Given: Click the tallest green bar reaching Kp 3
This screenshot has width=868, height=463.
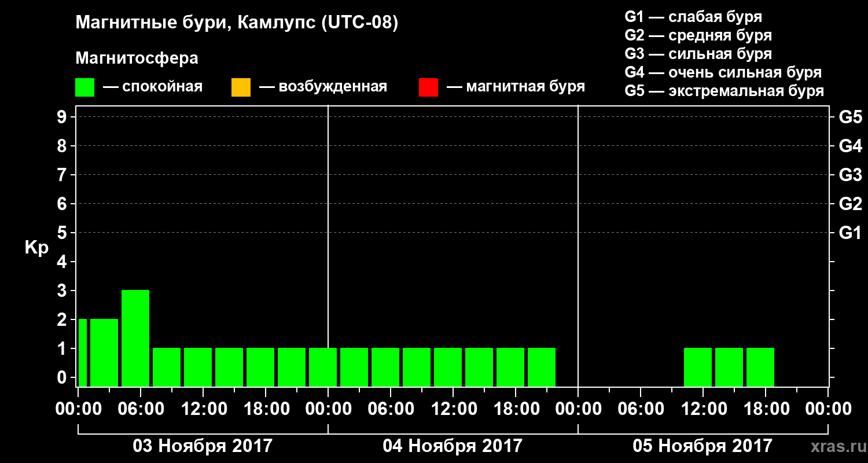Looking at the screenshot, I should coord(135,338).
